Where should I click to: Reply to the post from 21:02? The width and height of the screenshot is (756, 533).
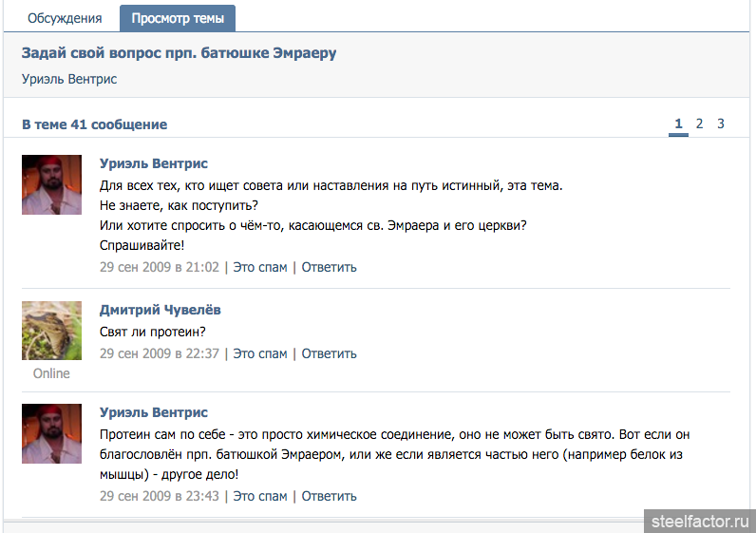click(x=330, y=267)
